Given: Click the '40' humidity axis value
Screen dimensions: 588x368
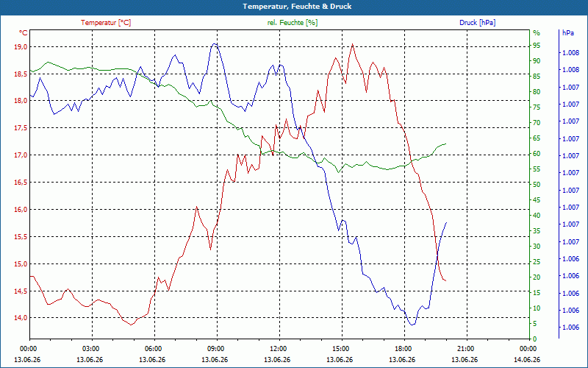Looking at the screenshot, I should click(537, 216).
